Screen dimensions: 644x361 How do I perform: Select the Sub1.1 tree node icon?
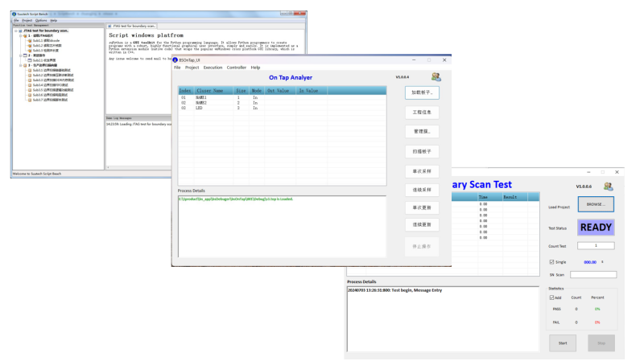pyautogui.click(x=29, y=39)
